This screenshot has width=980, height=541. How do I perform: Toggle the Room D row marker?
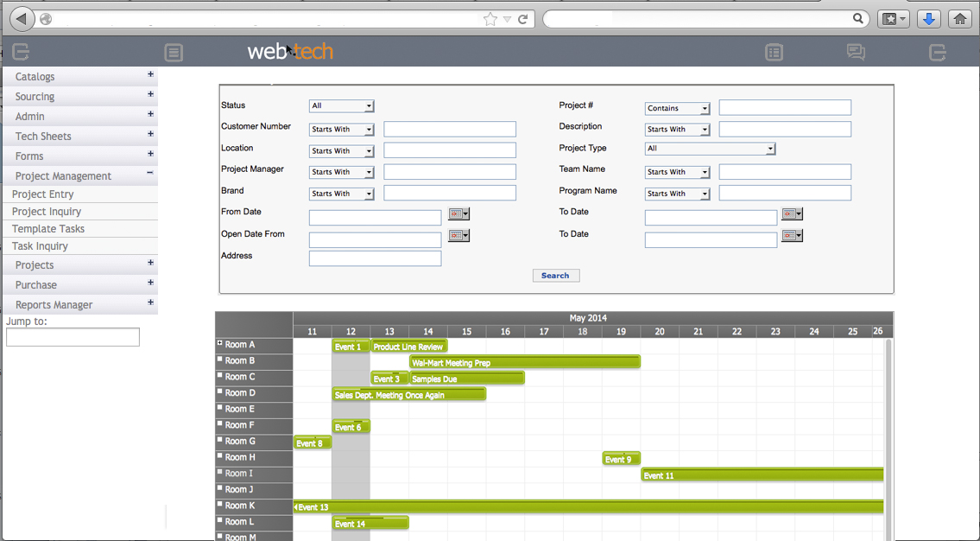point(220,391)
